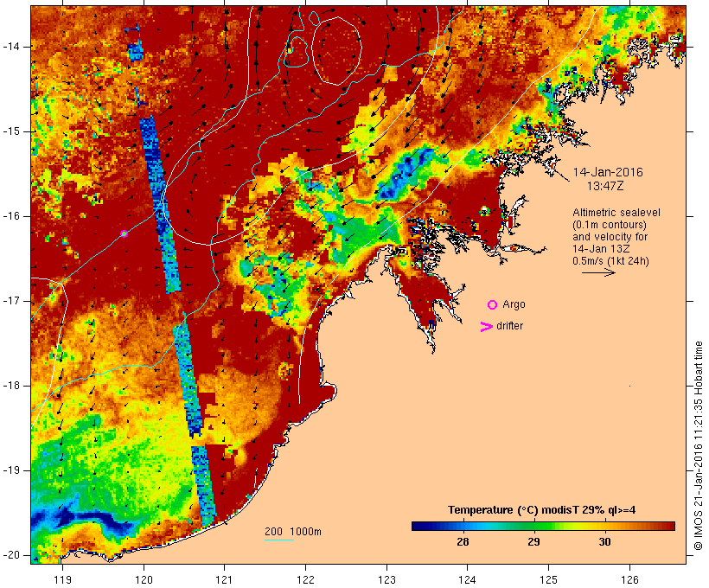Click the velocity scale reference arrow

click(598, 272)
